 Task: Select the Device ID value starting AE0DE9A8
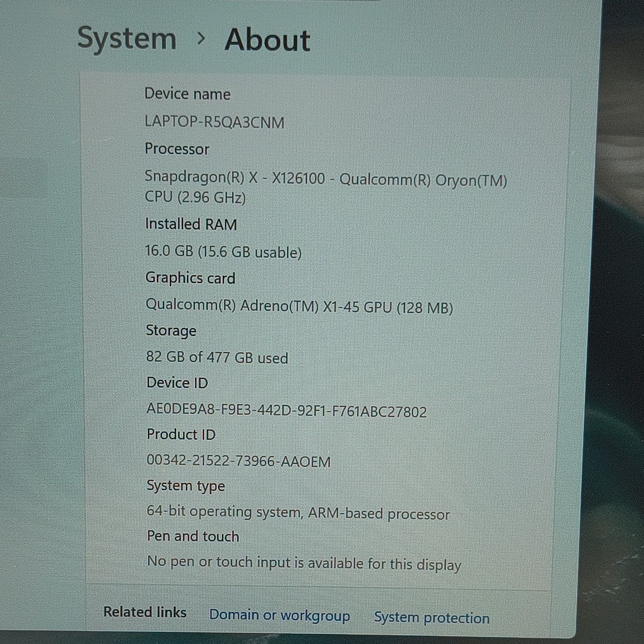[x=286, y=411]
